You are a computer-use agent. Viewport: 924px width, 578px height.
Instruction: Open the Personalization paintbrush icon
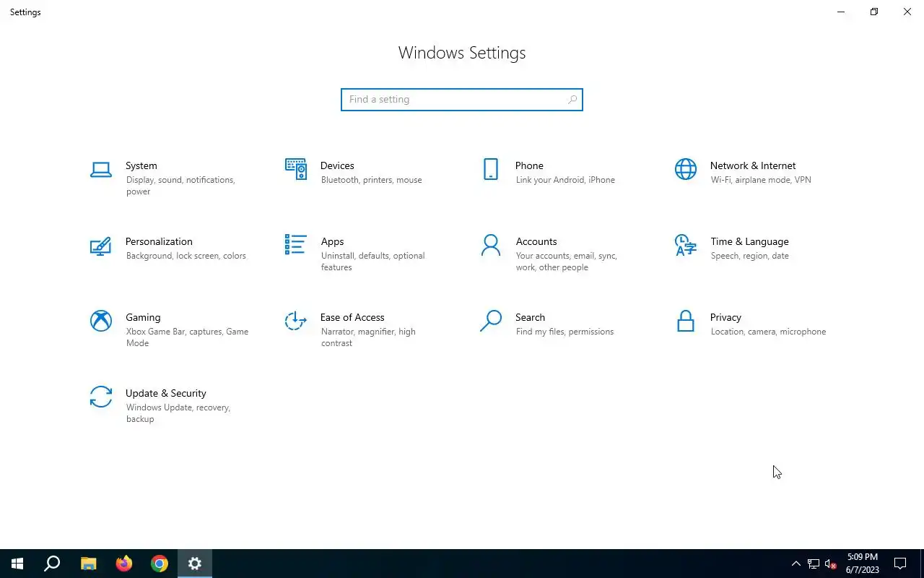click(x=101, y=246)
